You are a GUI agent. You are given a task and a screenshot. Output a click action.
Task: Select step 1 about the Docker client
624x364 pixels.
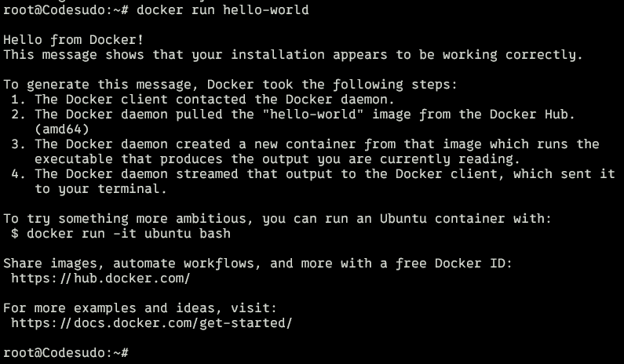coord(214,100)
